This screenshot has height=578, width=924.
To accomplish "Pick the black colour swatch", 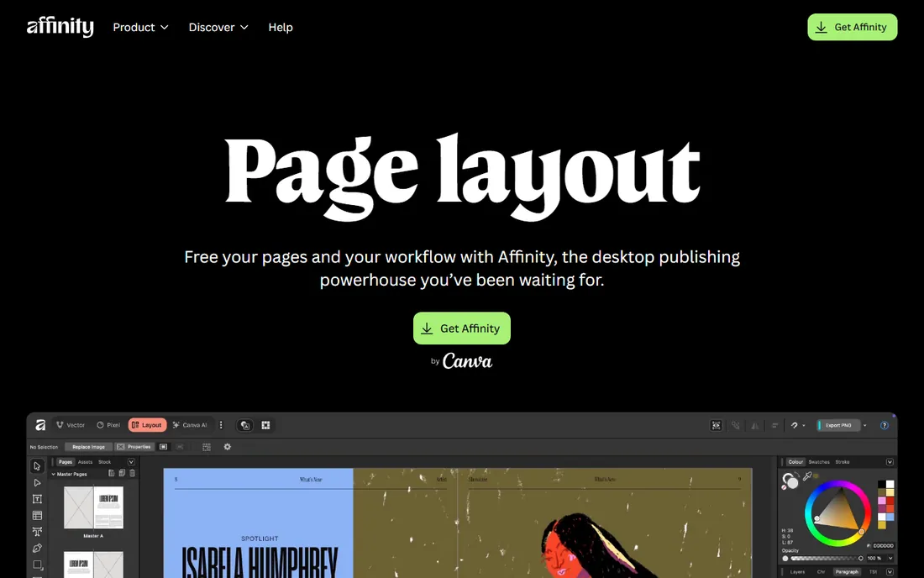I will [x=881, y=484].
